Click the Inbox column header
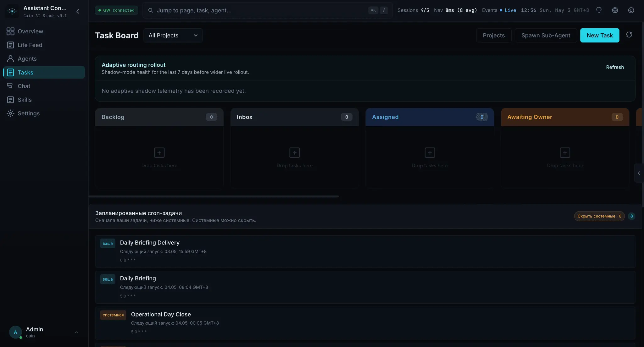 tap(295, 117)
